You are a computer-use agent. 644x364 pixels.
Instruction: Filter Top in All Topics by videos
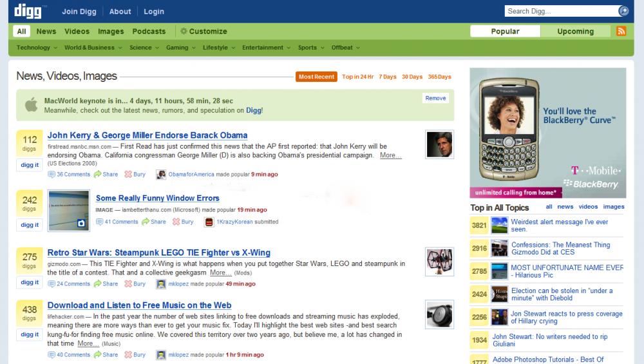pyautogui.click(x=588, y=207)
